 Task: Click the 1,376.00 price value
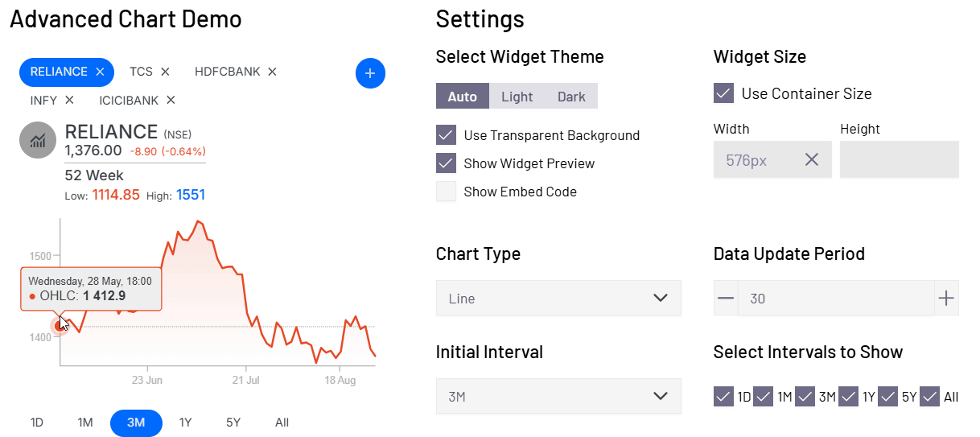(93, 150)
